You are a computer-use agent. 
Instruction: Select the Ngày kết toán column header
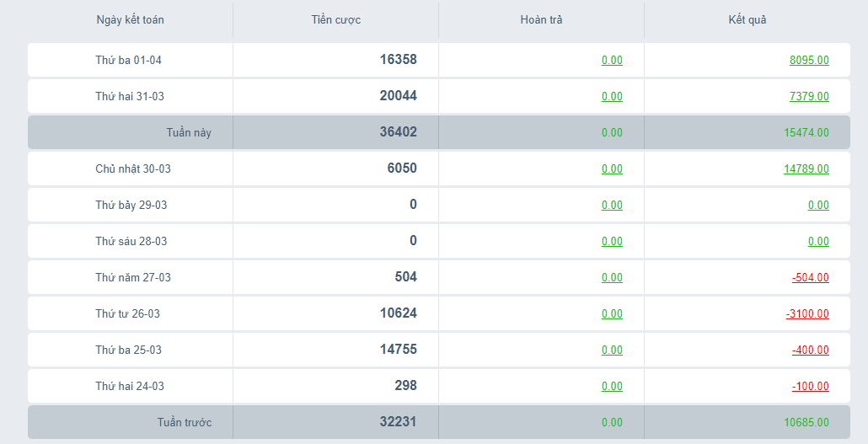pyautogui.click(x=130, y=20)
